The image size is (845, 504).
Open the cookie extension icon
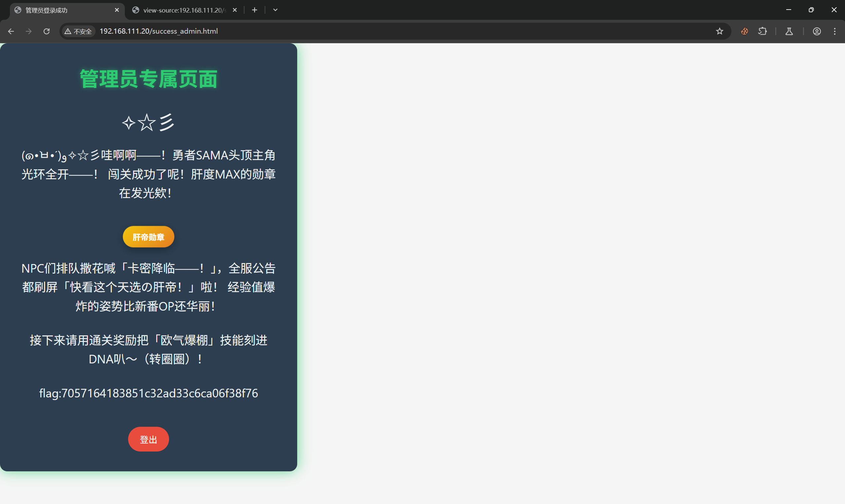pos(744,31)
